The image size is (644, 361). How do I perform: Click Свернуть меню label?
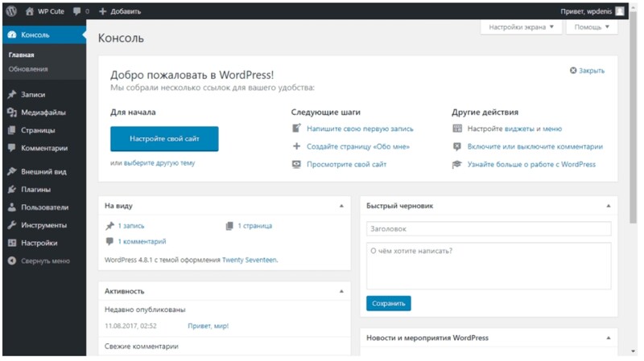click(x=46, y=261)
